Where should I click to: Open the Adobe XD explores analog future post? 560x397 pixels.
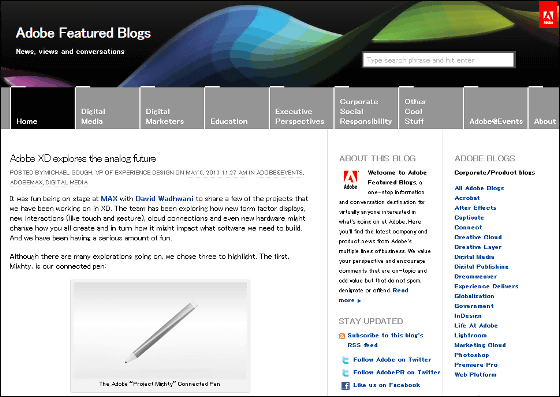pyautogui.click(x=83, y=159)
